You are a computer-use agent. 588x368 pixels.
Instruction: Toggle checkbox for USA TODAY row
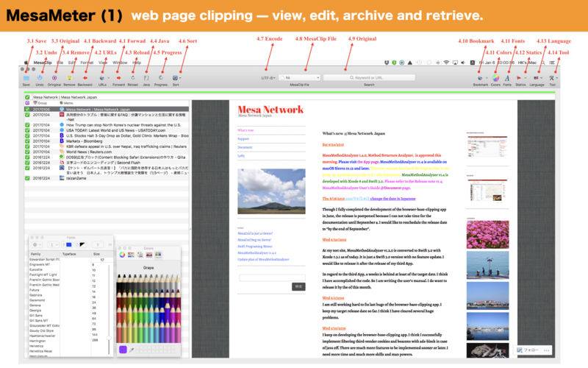pyautogui.click(x=27, y=130)
